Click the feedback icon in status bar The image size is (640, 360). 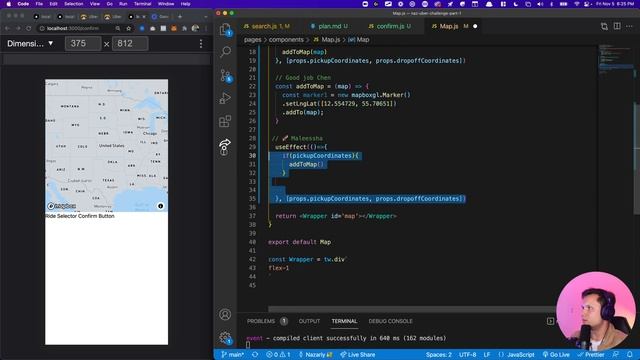tap(616, 355)
